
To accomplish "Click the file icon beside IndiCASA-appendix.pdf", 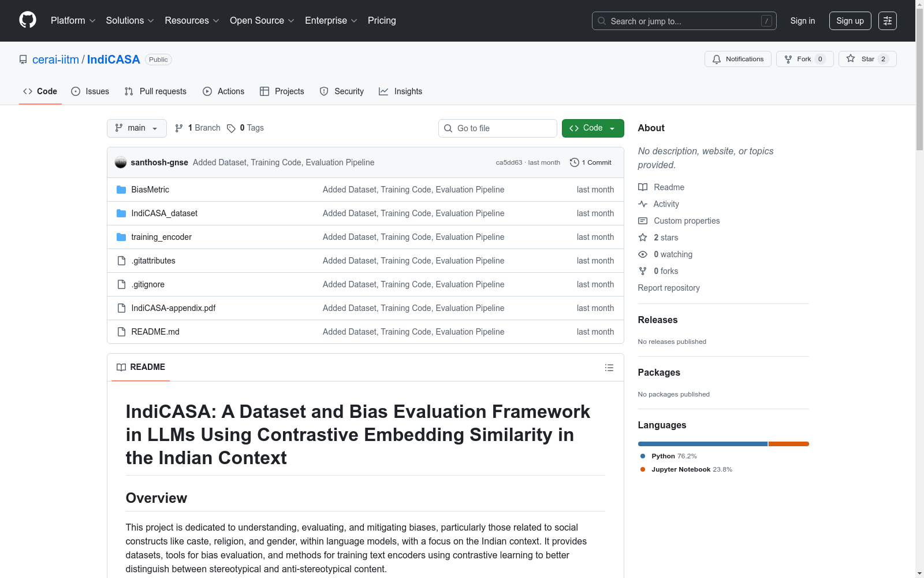I will tap(121, 308).
